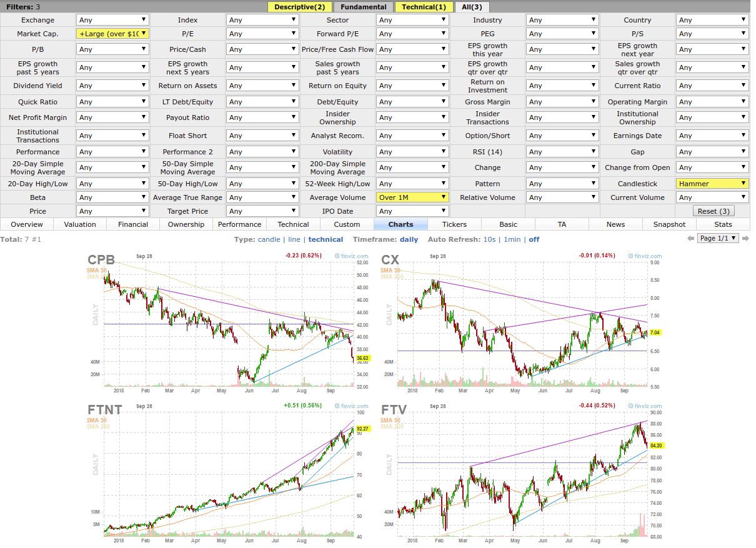Expand the Analyst Recom. dropdown
This screenshot has height=548, width=756.
click(x=412, y=136)
